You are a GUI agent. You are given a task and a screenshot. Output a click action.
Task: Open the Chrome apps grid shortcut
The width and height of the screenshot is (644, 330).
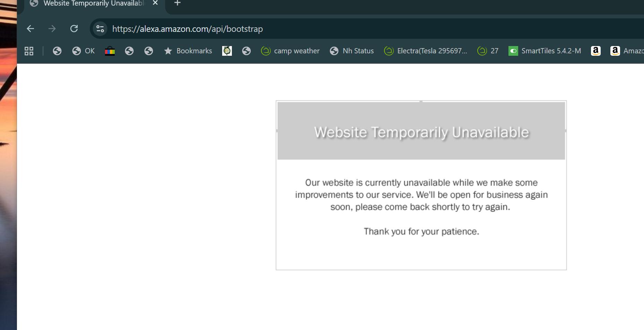click(x=29, y=51)
